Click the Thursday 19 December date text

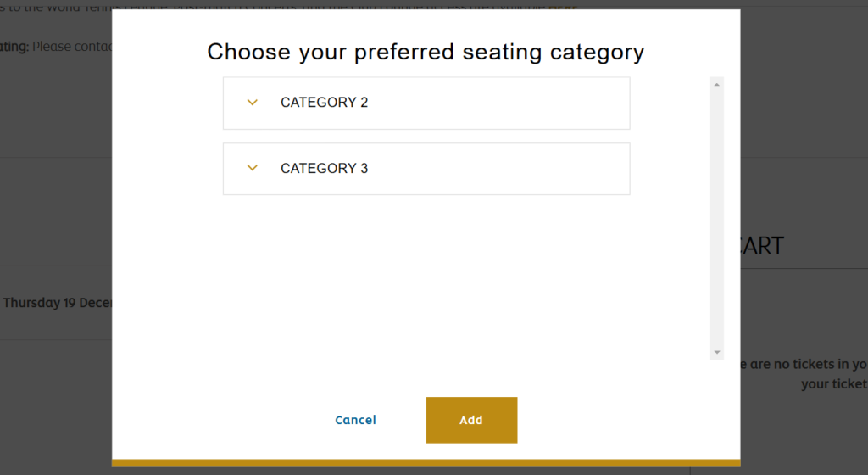point(58,303)
